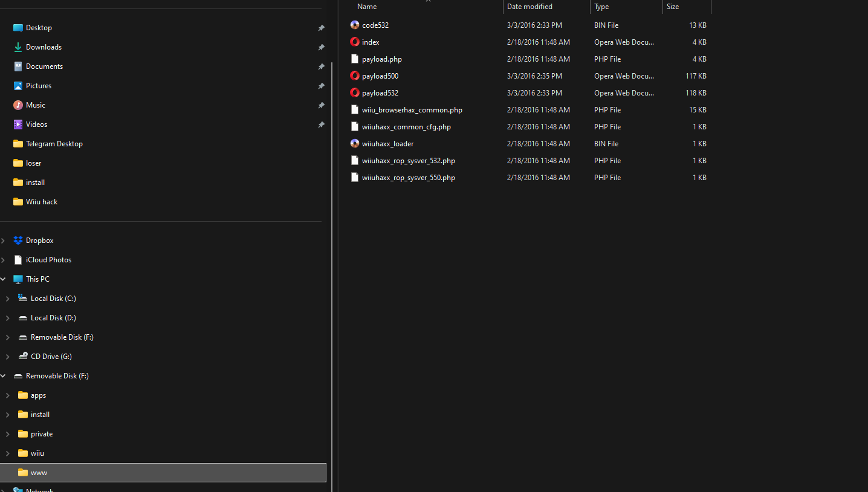The height and width of the screenshot is (492, 868).
Task: Click the Music quick access icon
Action: click(x=18, y=105)
